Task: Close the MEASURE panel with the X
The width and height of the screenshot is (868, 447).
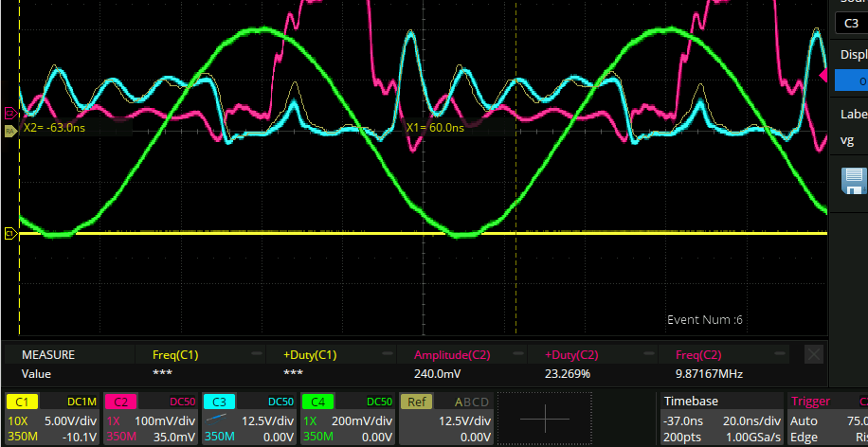Action: (813, 354)
